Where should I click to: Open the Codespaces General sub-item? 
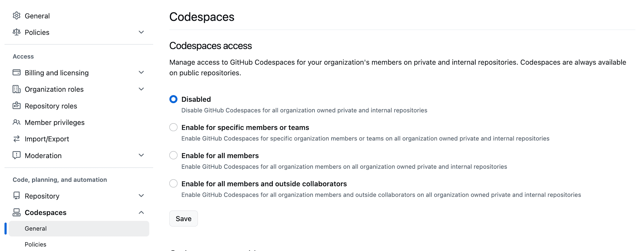click(79, 228)
